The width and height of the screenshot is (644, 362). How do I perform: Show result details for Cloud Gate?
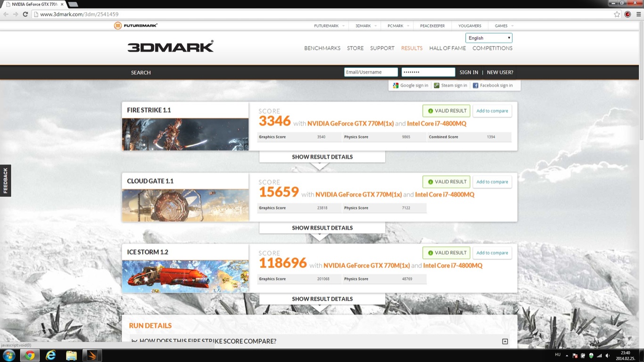322,228
